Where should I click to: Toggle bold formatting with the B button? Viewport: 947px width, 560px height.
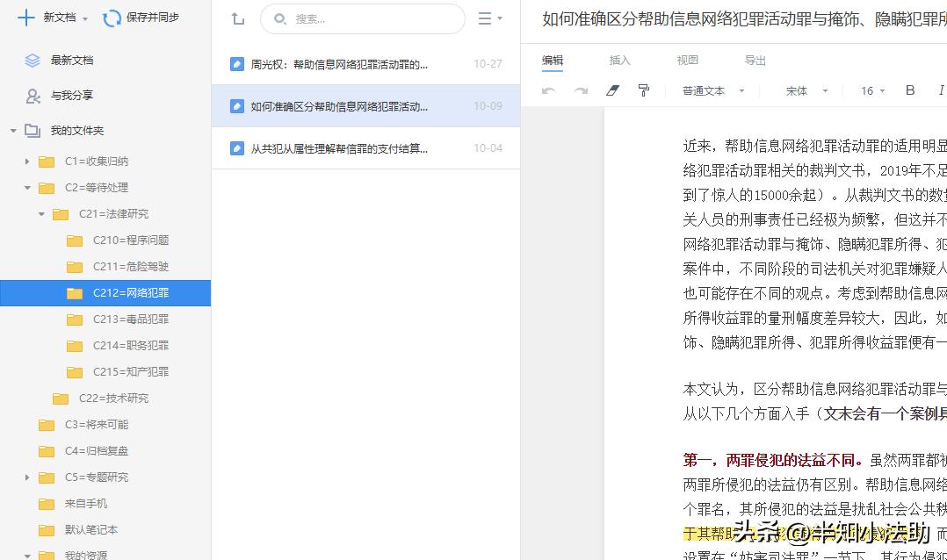[x=910, y=90]
